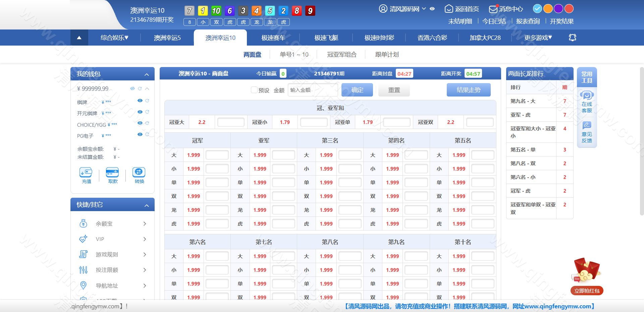Screen dimensions: 644x312
Task: Click the 输入金额 amount field
Action: pos(313,90)
